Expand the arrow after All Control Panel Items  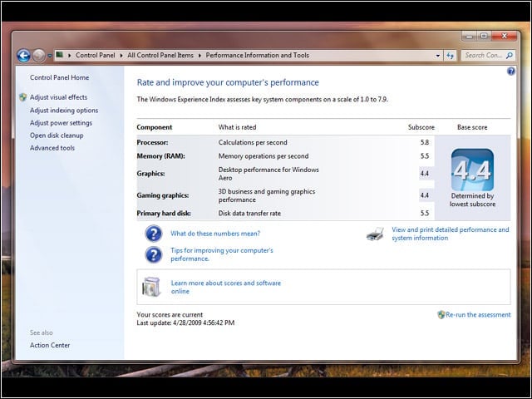tap(199, 56)
